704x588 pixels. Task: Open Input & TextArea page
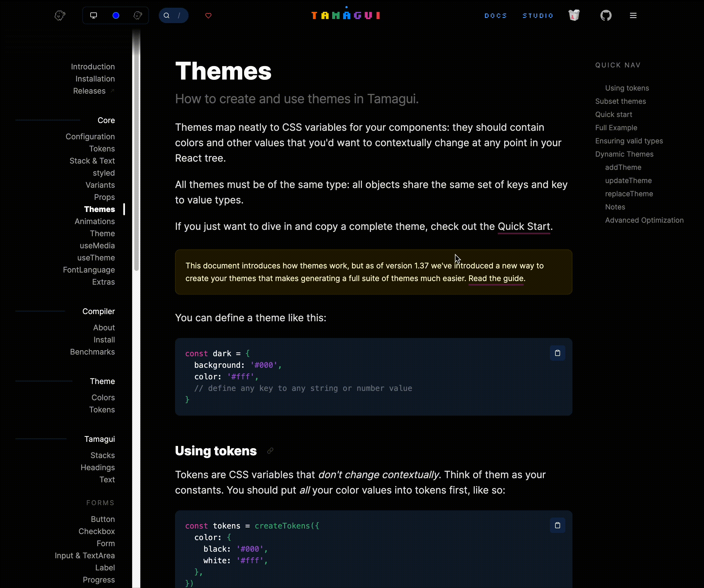[85, 556]
